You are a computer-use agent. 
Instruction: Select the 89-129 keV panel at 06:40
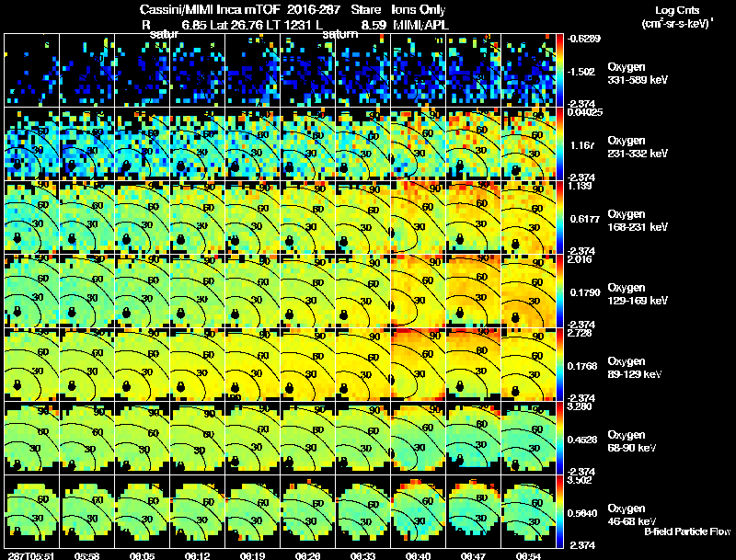coord(419,364)
